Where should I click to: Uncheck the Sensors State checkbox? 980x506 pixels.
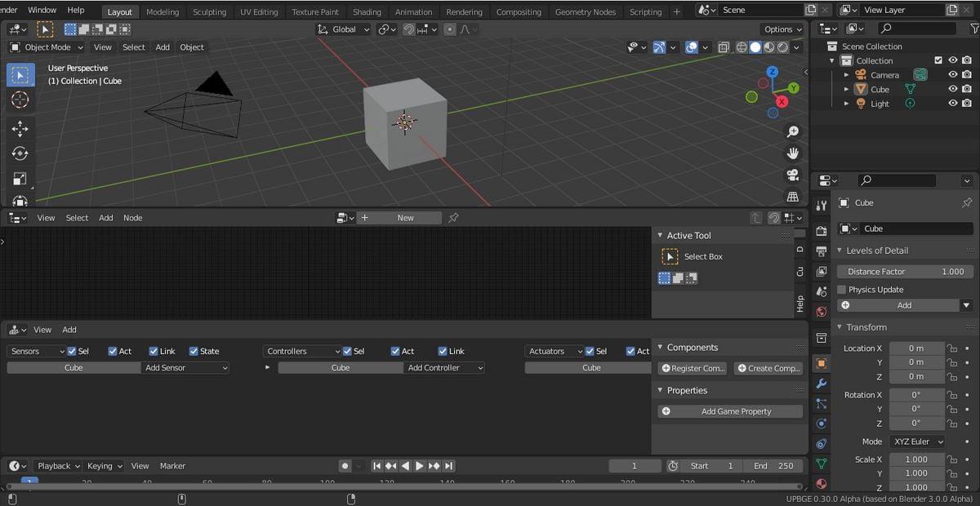[194, 352]
